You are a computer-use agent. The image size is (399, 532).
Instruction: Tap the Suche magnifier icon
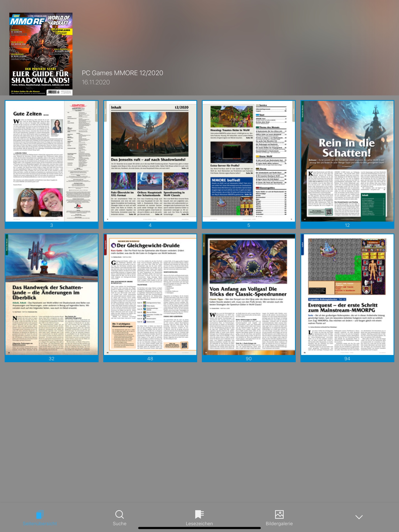click(119, 514)
